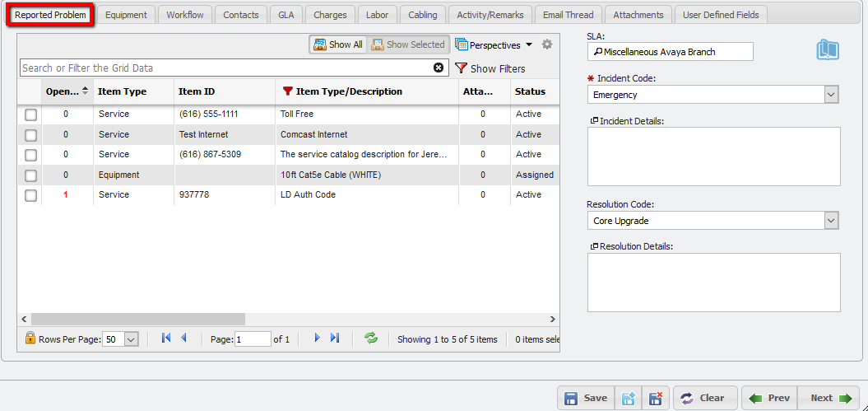Screen dimensions: 868x411
Task: Open the Rows Per Page dropdown
Action: [131, 339]
